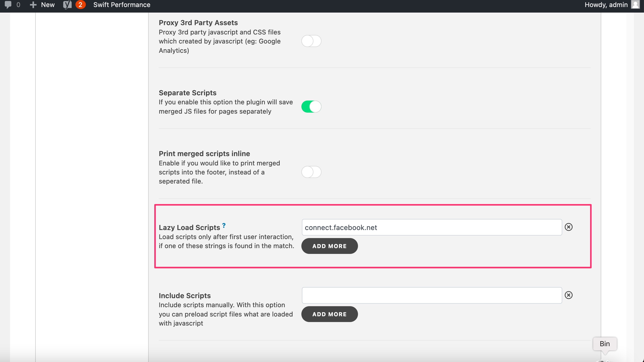Image resolution: width=644 pixels, height=362 pixels.
Task: Click the empty Include Scripts input
Action: coord(432,295)
